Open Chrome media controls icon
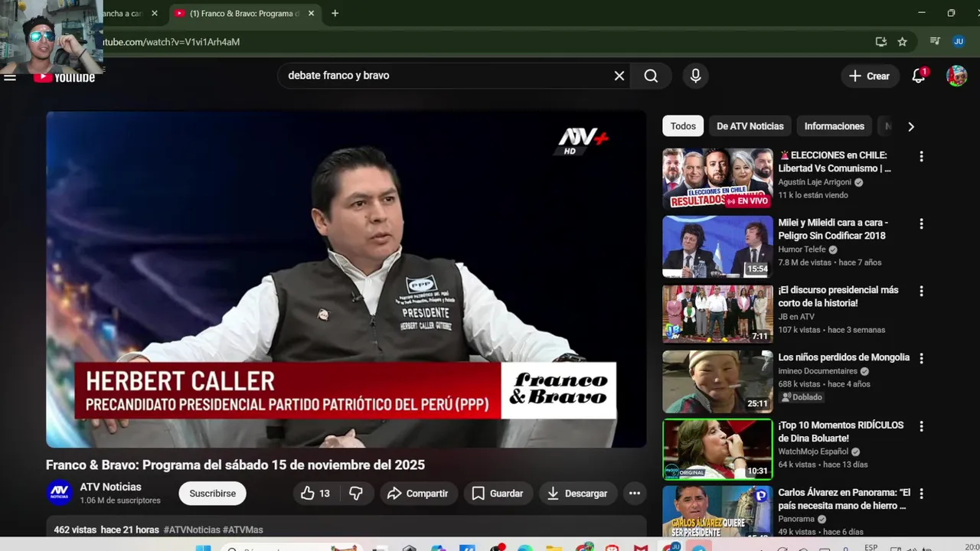The image size is (980, 551). (x=935, y=41)
